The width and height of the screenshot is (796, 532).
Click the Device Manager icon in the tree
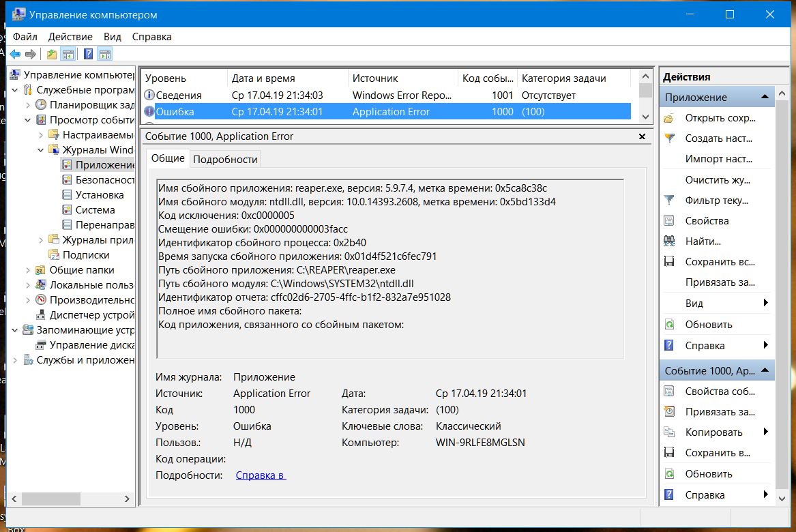click(41, 314)
